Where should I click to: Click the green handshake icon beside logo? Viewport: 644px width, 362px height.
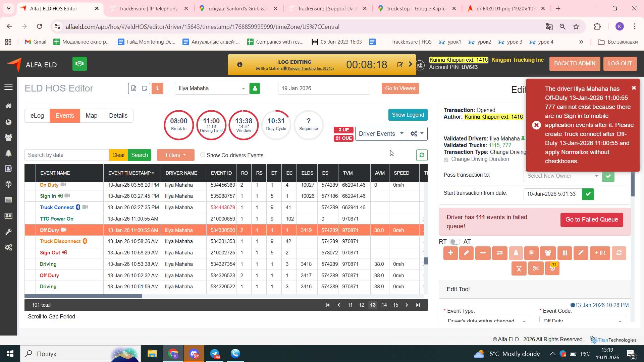pos(79,64)
